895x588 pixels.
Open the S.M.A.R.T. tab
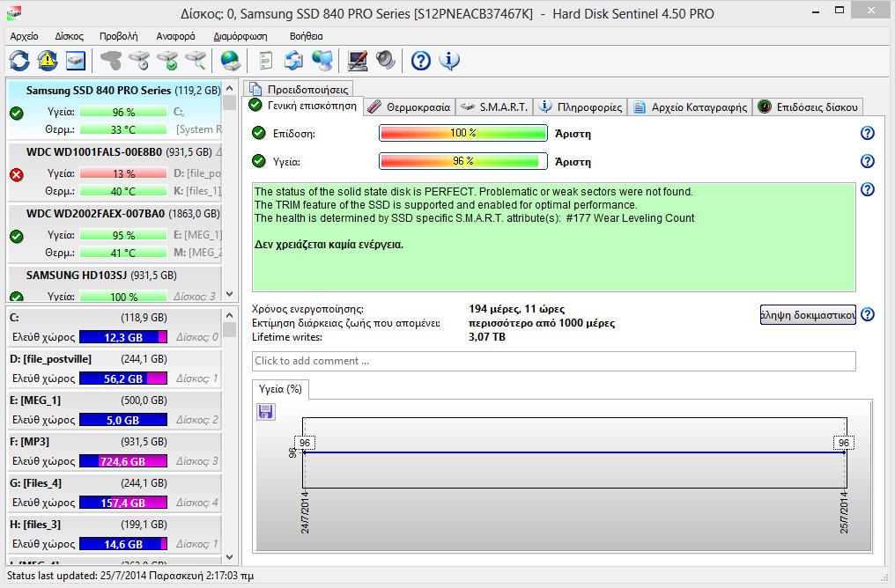click(495, 107)
